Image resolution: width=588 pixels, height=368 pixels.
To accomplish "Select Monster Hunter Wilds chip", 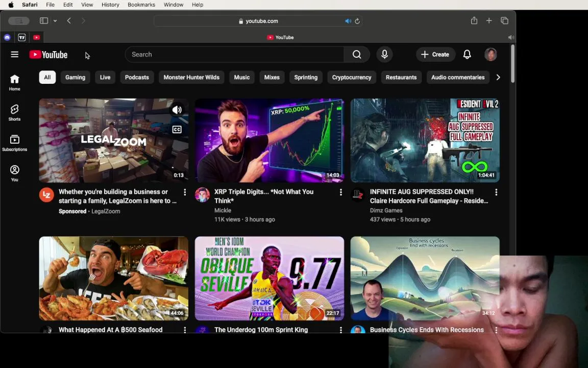I will click(191, 77).
